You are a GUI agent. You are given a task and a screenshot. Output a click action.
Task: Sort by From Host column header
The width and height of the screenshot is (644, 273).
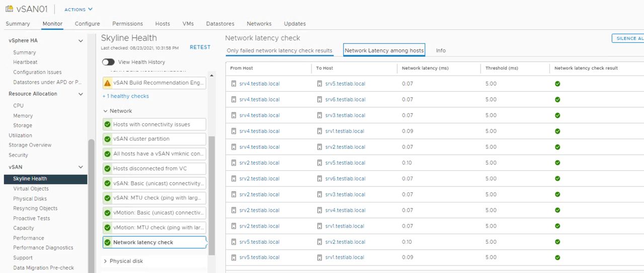click(242, 68)
